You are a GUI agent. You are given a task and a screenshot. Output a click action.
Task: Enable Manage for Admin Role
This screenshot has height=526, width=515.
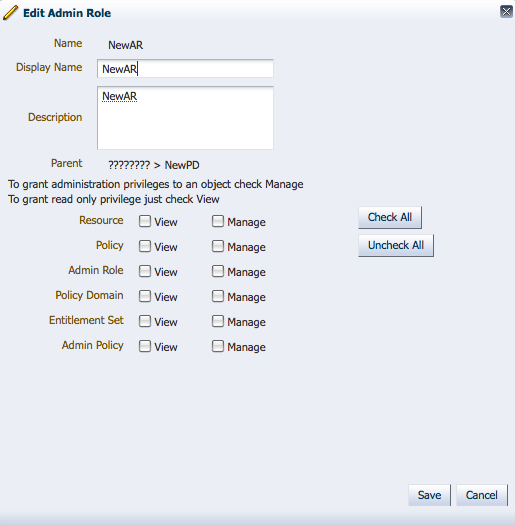point(218,271)
